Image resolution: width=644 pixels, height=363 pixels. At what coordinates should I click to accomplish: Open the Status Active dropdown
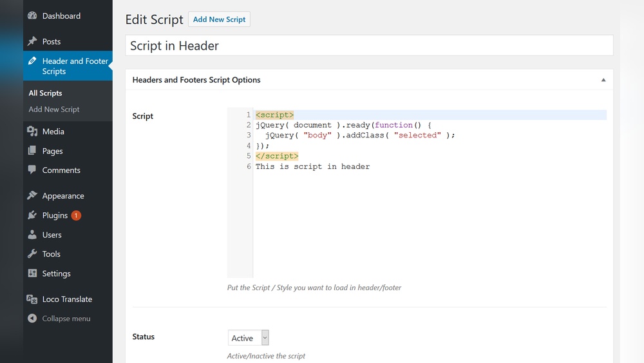click(248, 338)
